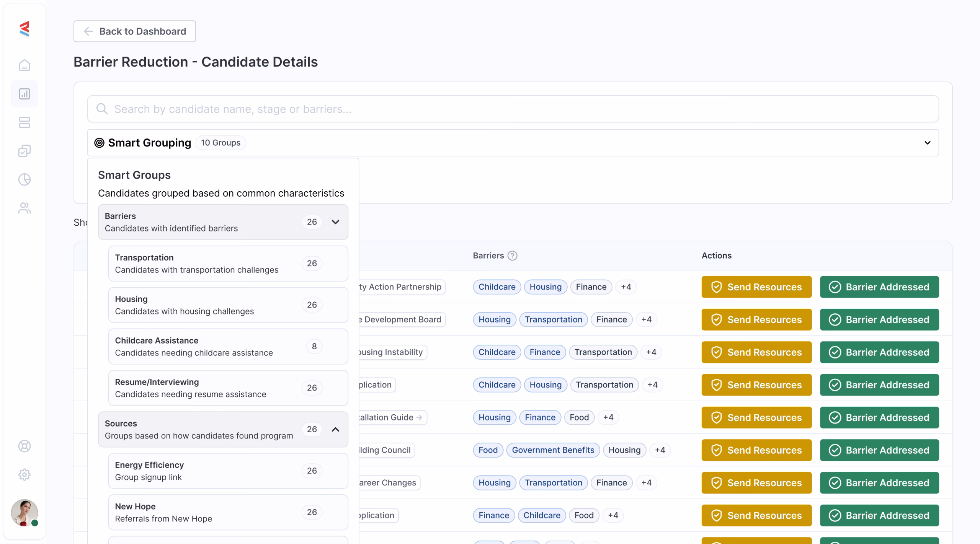Image resolution: width=980 pixels, height=544 pixels.
Task: Collapse the Smart Grouping dropdown
Action: coord(927,143)
